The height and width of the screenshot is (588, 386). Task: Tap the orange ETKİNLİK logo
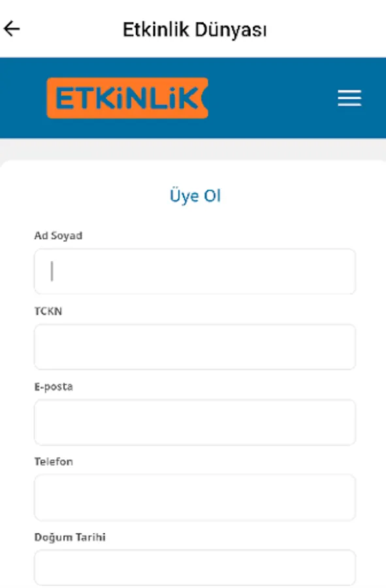coord(127,98)
